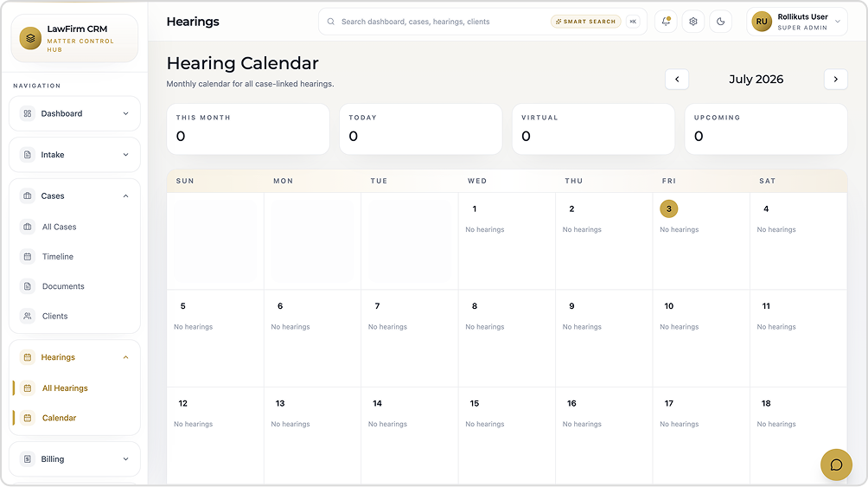
Task: Go to next month
Action: [836, 80]
